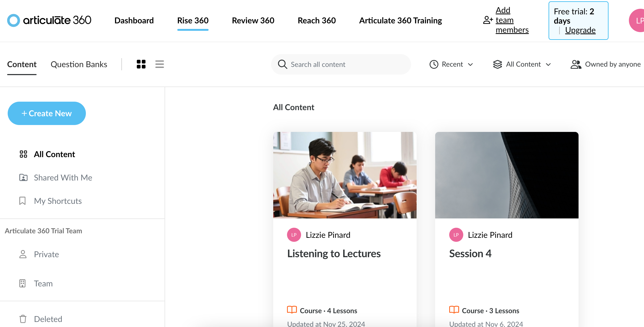Open the Private content section

(46, 254)
